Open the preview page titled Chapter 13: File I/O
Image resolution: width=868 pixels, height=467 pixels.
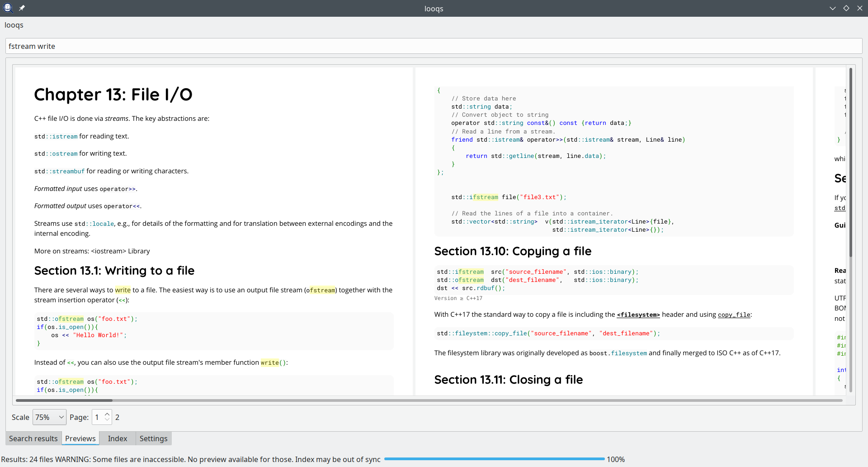point(214,231)
